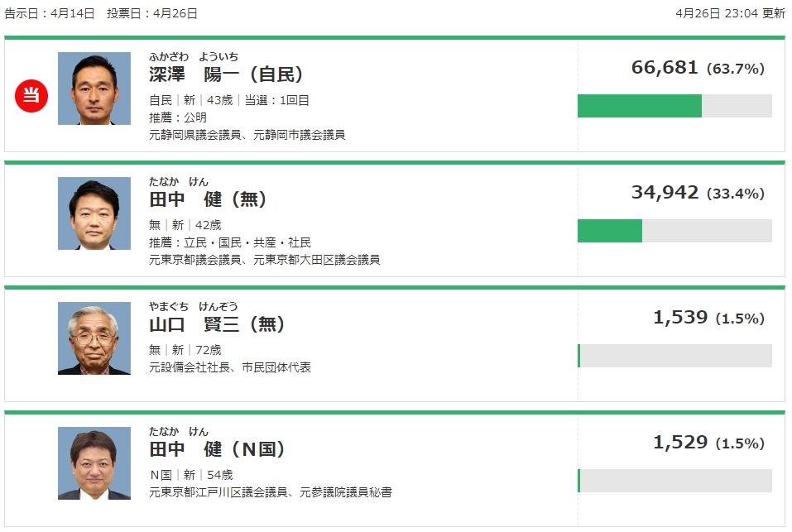Click the red 当 elected badge icon
Viewport: 792px width, 532px height.
[31, 96]
